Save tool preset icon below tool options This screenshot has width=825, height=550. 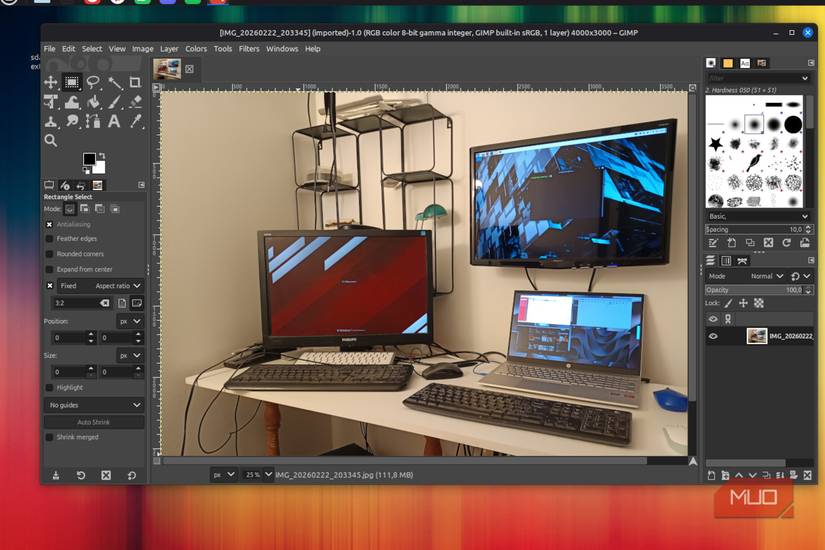(x=56, y=475)
